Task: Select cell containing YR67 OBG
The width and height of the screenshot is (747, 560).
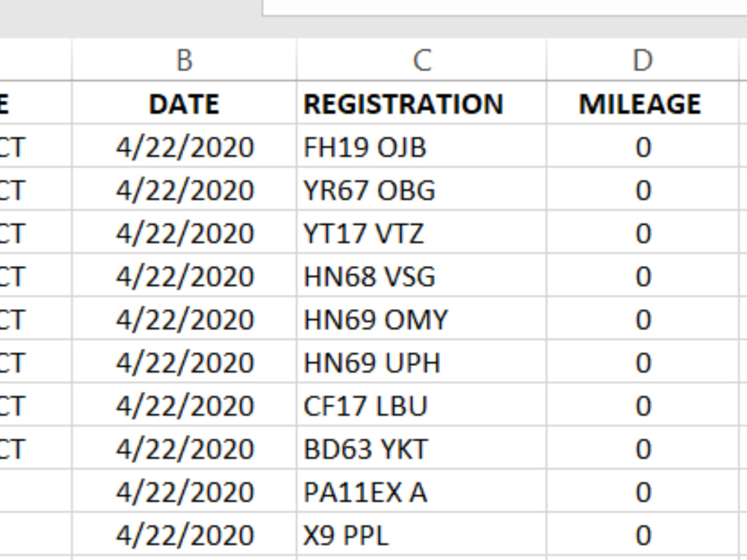Action: pos(421,190)
